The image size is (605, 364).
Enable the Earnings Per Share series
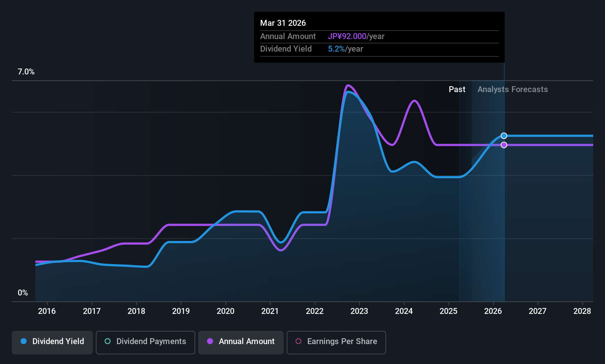336,342
